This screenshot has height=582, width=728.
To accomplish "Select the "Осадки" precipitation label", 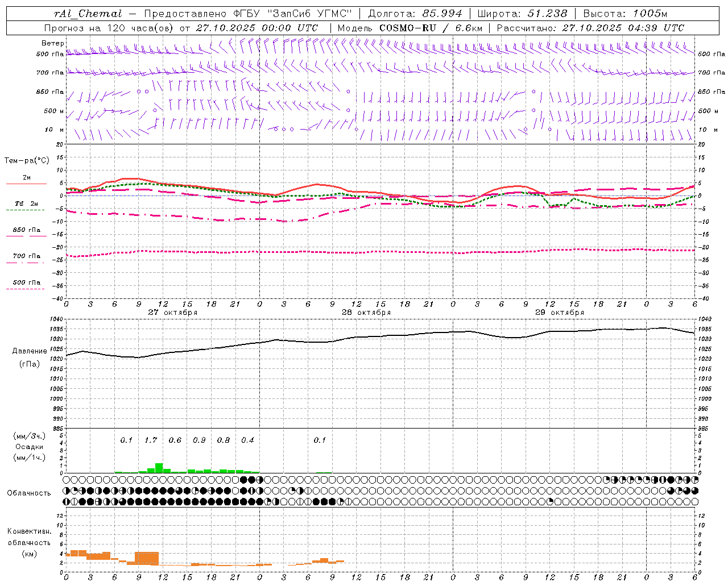I will pyautogui.click(x=29, y=447).
